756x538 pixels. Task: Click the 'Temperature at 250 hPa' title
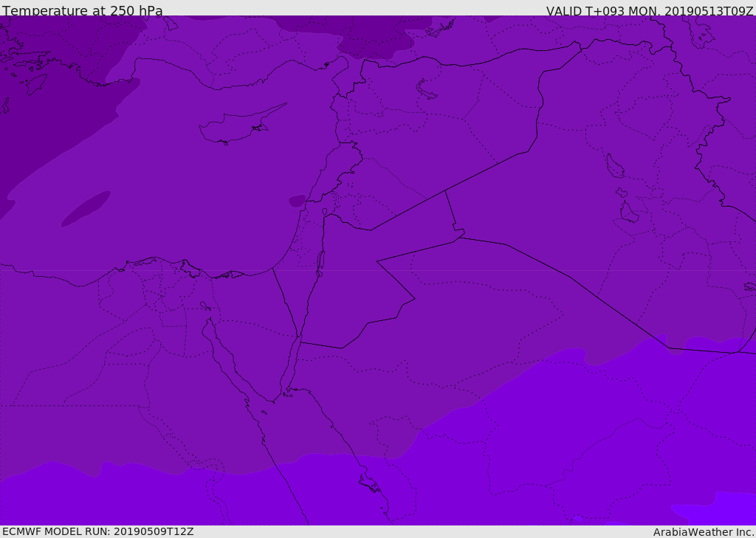(x=83, y=10)
